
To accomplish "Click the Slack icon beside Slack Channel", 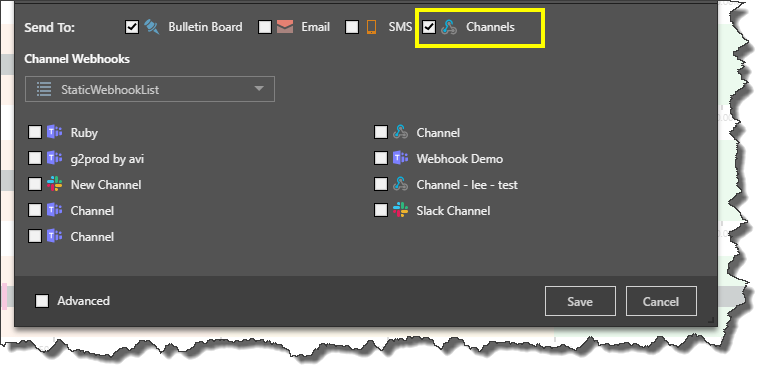I will (400, 211).
